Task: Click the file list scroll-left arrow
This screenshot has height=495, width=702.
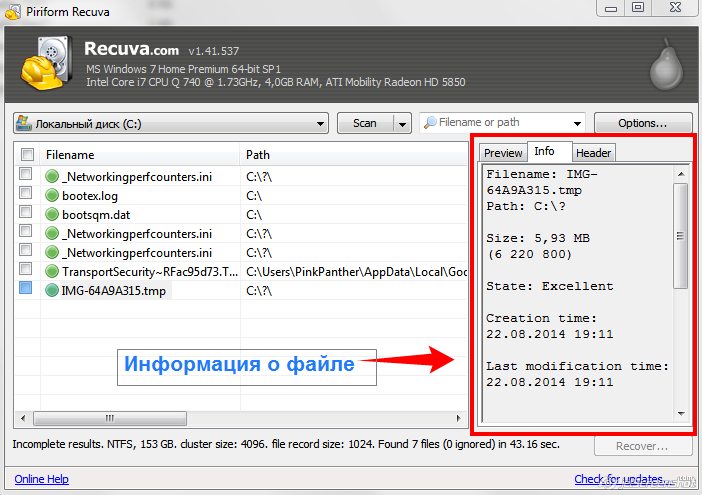Action: pyautogui.click(x=23, y=418)
